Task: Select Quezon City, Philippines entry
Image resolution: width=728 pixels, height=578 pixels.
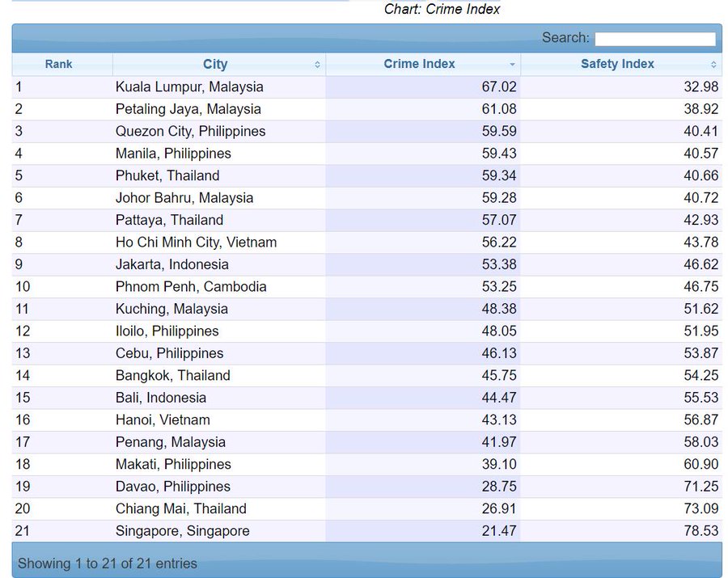Action: 190,131
